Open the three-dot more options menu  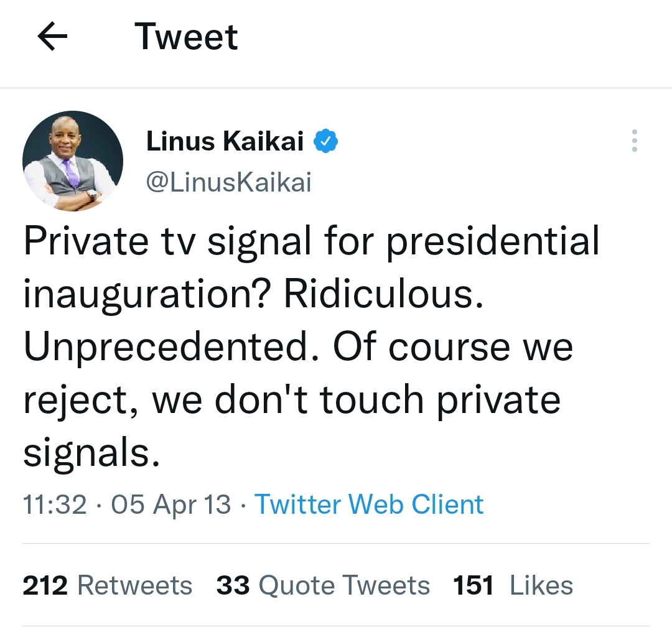[x=634, y=141]
